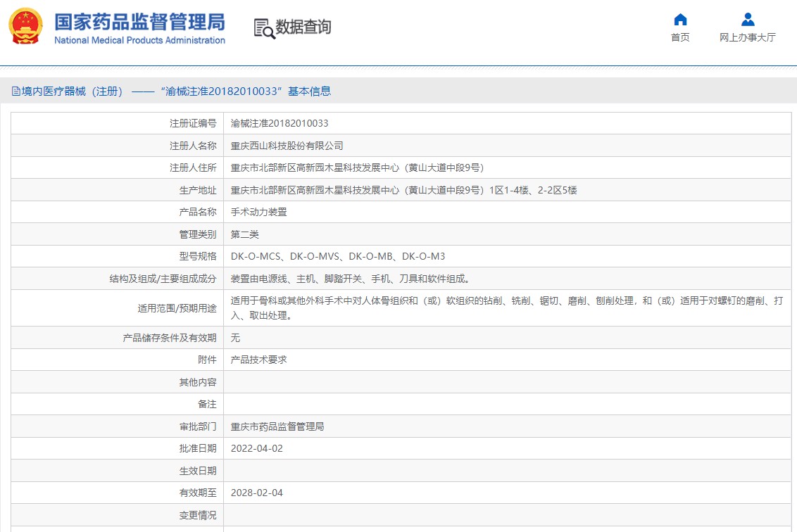Click the 产品名称 label cell

tap(118, 212)
